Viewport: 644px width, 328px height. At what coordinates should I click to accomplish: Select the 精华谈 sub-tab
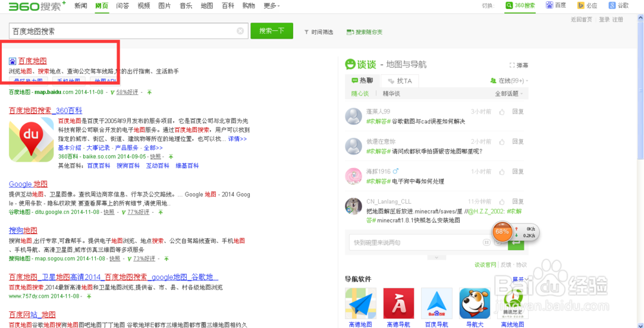point(392,93)
